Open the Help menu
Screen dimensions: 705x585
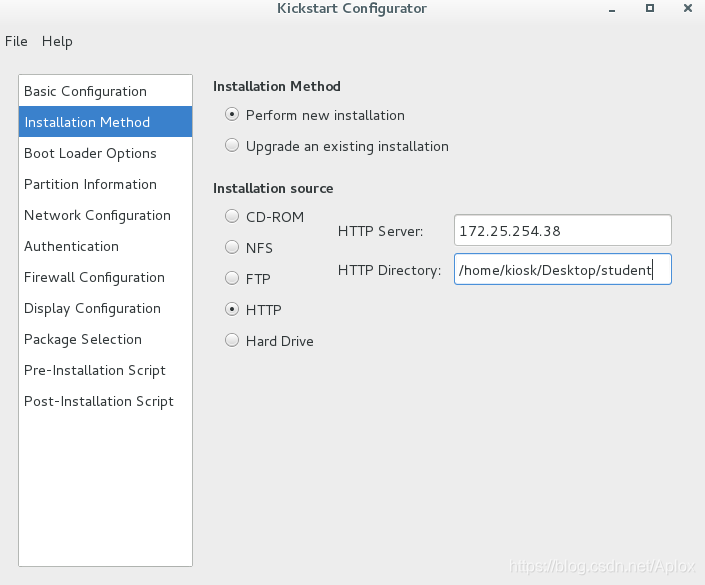click(57, 41)
